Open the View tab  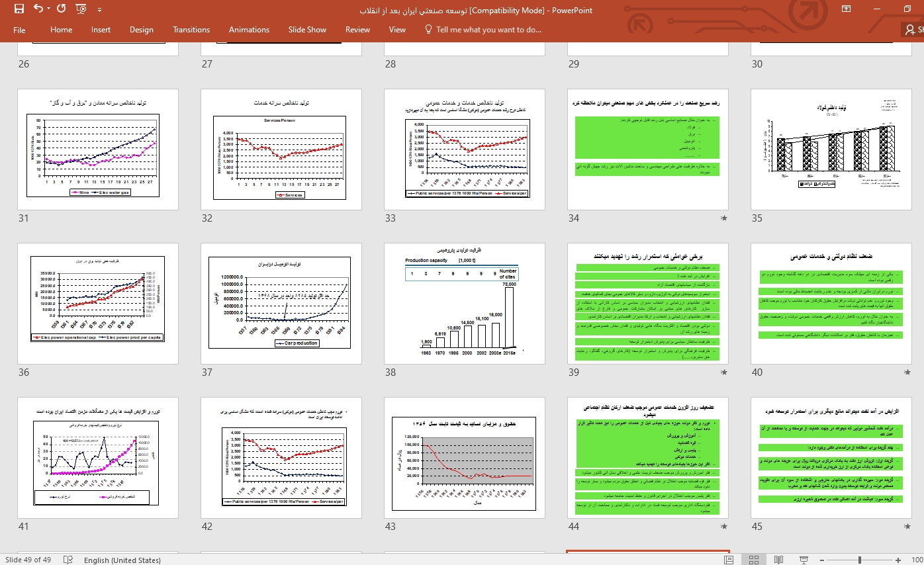coord(397,30)
